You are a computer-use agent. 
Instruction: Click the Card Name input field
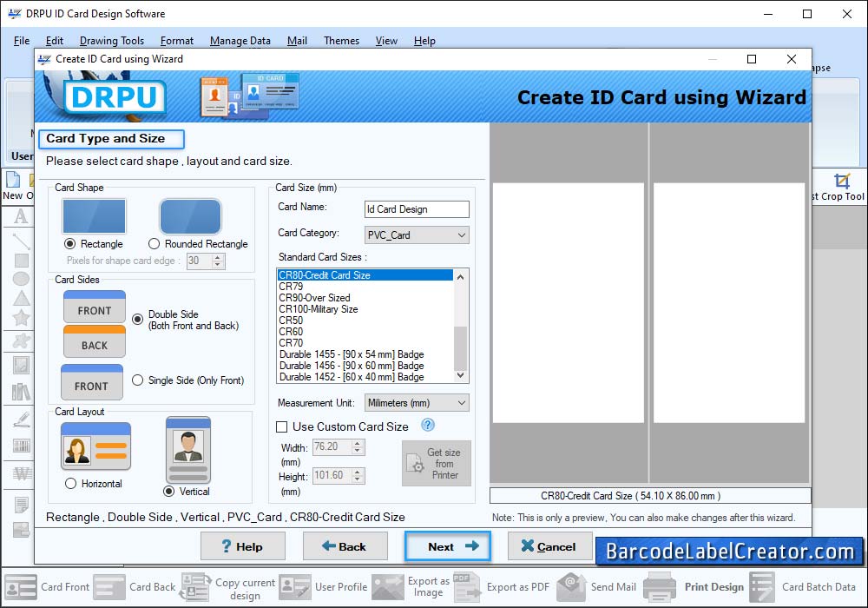click(417, 208)
